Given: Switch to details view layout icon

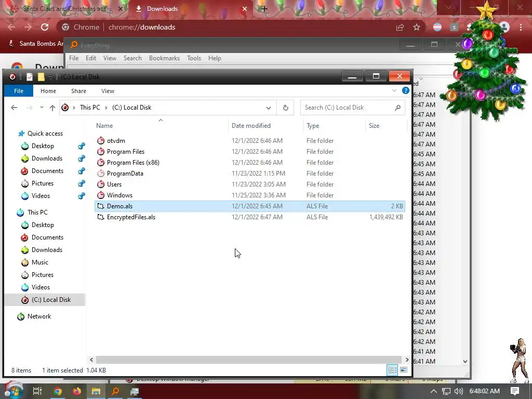Looking at the screenshot, I should click(393, 370).
